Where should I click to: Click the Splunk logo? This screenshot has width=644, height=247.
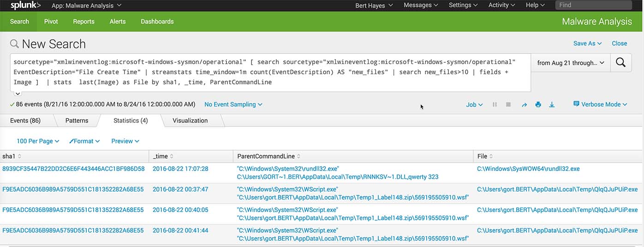[25, 5]
